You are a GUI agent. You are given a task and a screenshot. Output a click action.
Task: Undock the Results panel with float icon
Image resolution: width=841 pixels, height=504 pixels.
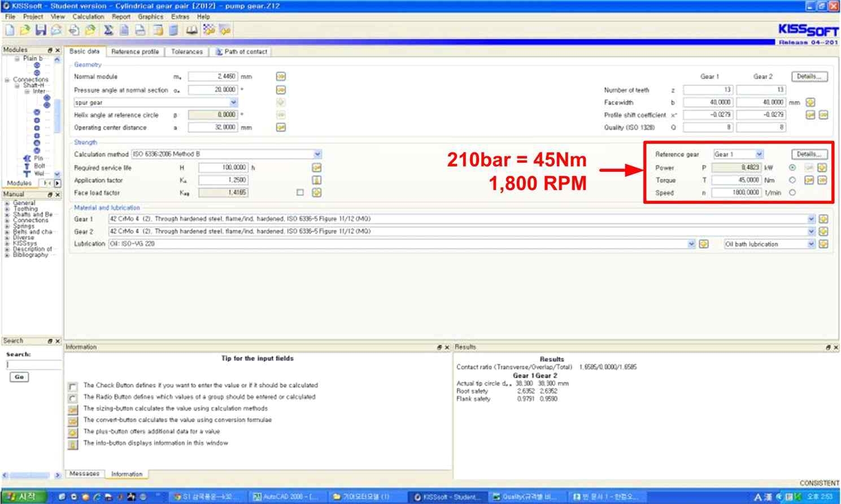[x=829, y=348]
